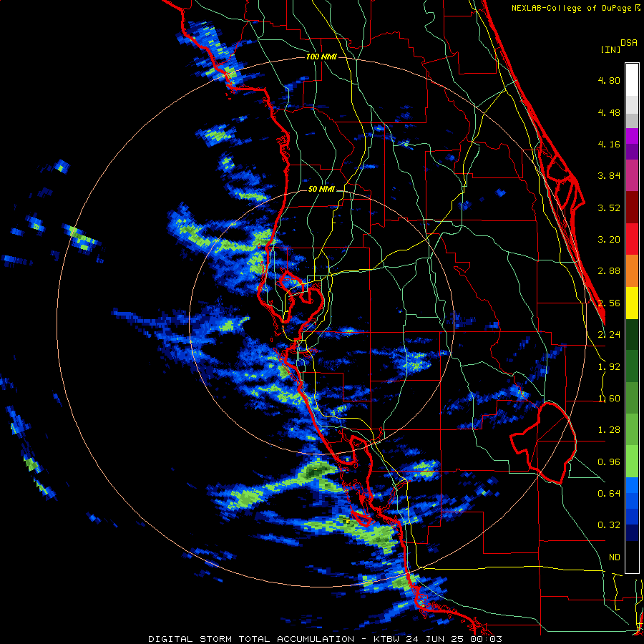Pick the bright red swatch beside 3.20
This screenshot has height=644, width=644.
632,239
